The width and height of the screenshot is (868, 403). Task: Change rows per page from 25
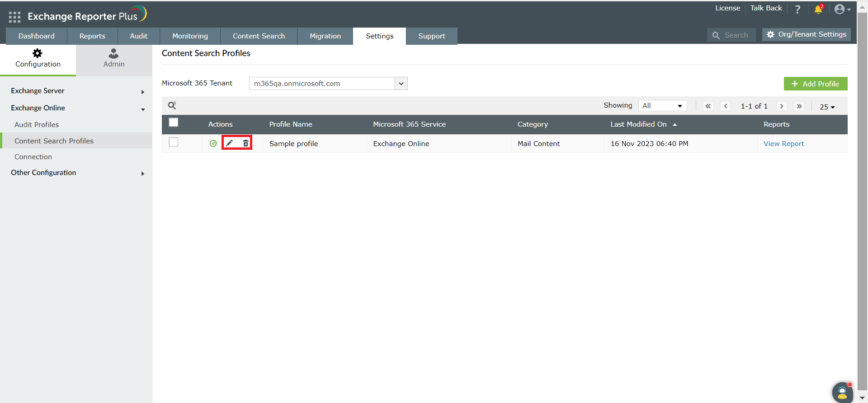coord(827,107)
